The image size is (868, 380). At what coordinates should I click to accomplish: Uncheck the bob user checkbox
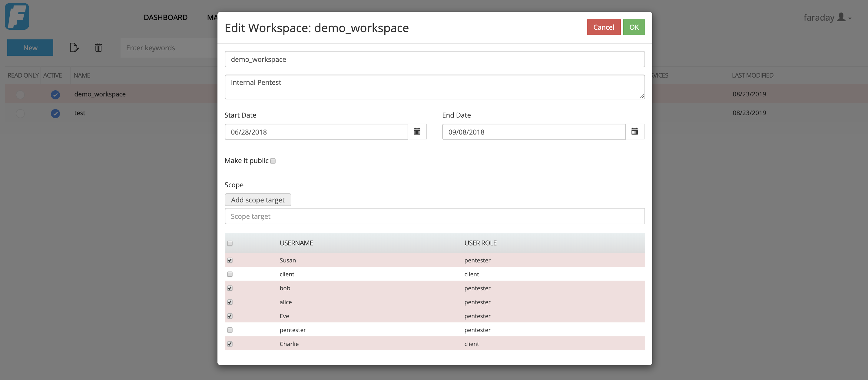click(x=230, y=288)
